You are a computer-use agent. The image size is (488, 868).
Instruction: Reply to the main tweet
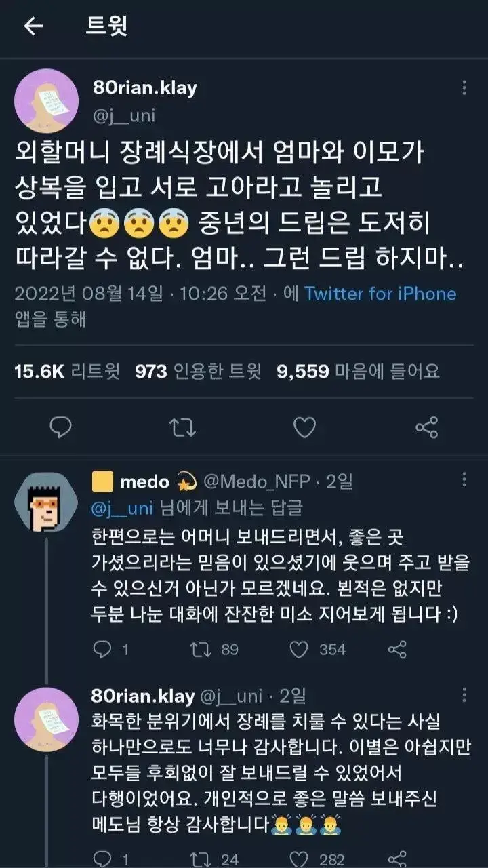[x=62, y=427]
